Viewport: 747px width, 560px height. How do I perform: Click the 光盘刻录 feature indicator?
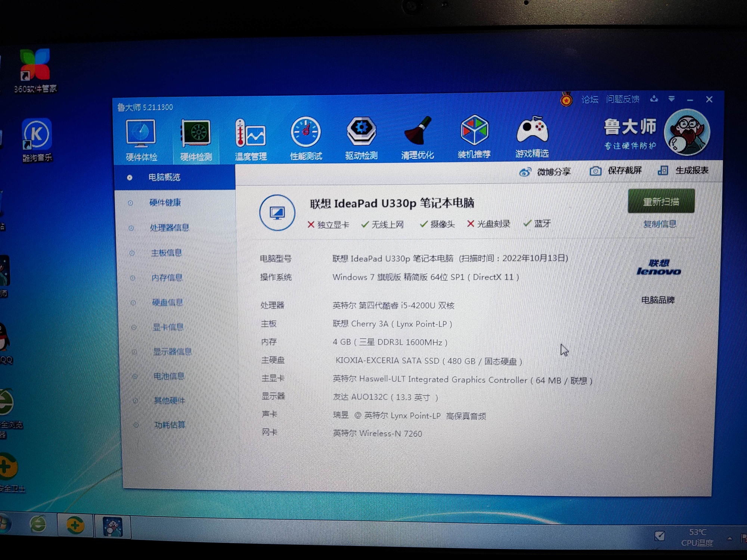[489, 224]
